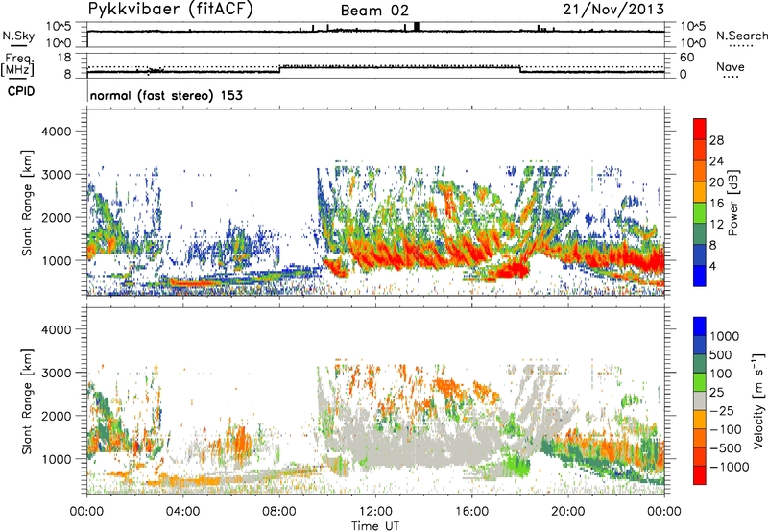Image resolution: width=768 pixels, height=532 pixels.
Task: Click the N.Sky axis label
Action: 18,36
